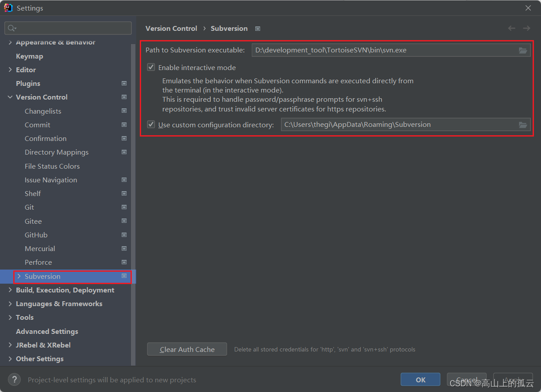Click the project-level icon in Changelists row
Viewport: 541px width, 392px height.
[124, 111]
